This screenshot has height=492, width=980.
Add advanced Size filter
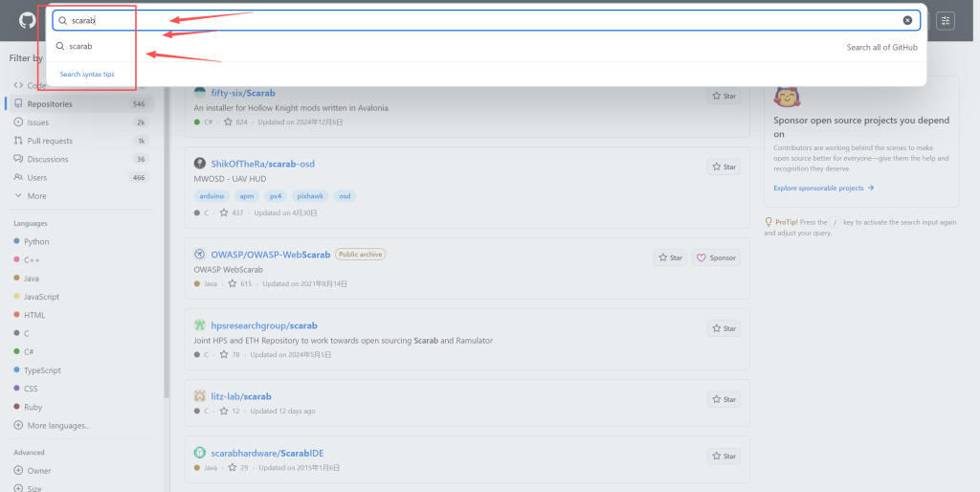(28, 488)
